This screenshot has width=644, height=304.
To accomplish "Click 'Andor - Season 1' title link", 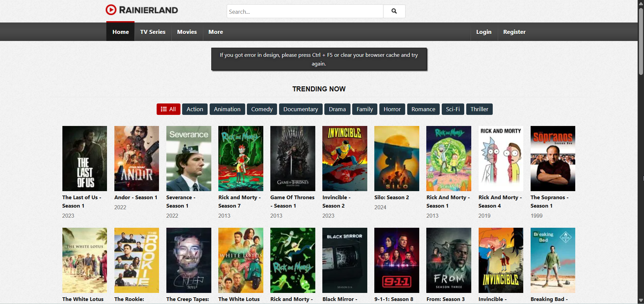I will tap(136, 198).
